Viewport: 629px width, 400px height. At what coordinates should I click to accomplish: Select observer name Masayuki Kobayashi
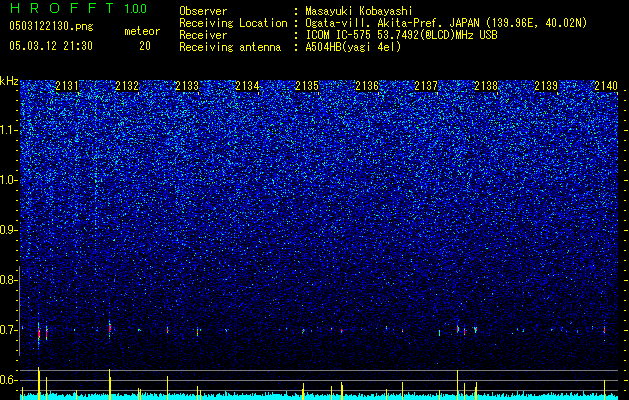(x=359, y=11)
